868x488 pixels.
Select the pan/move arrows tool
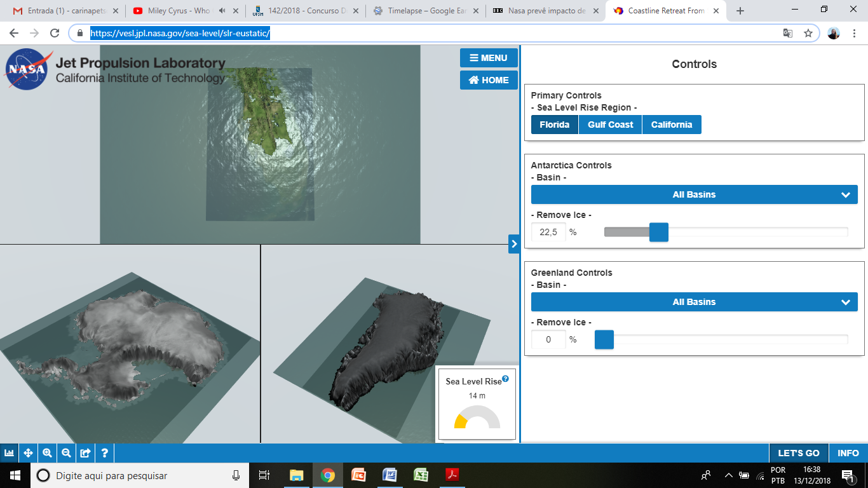coord(28,453)
